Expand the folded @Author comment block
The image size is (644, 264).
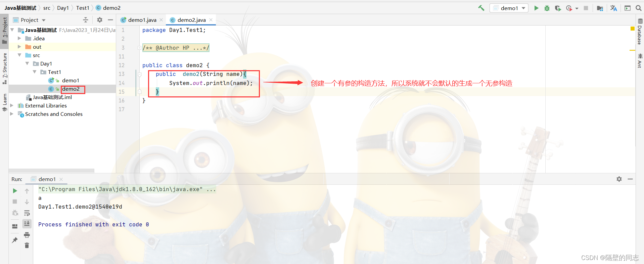point(139,48)
